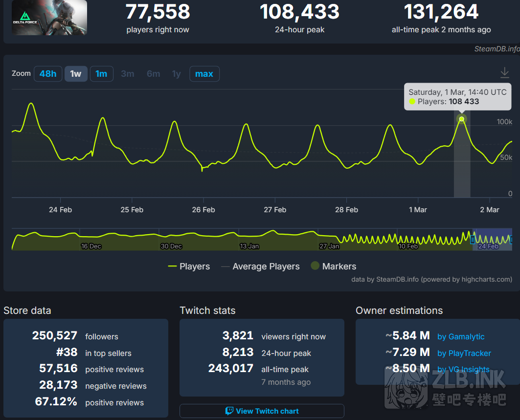
Task: Toggle Markers visibility in the legend
Action: (333, 266)
